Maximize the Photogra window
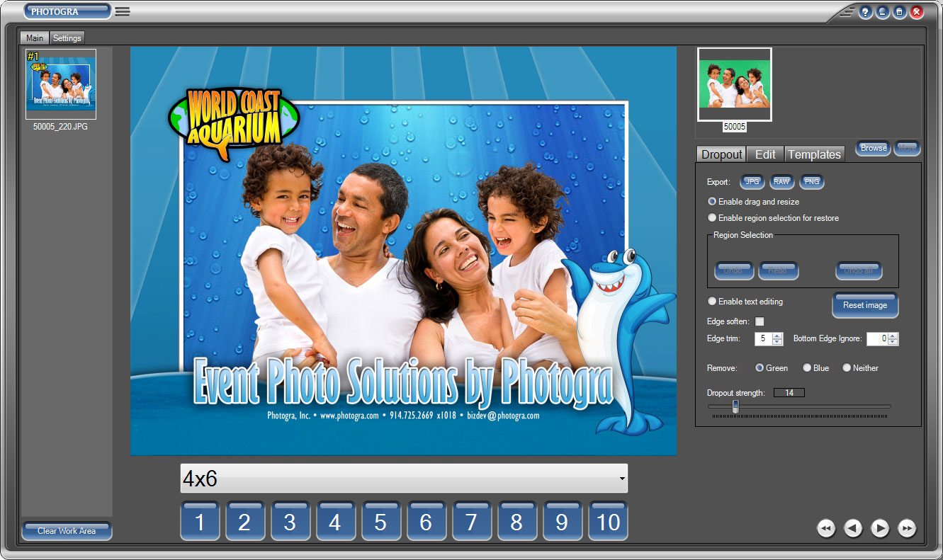 coord(899,12)
